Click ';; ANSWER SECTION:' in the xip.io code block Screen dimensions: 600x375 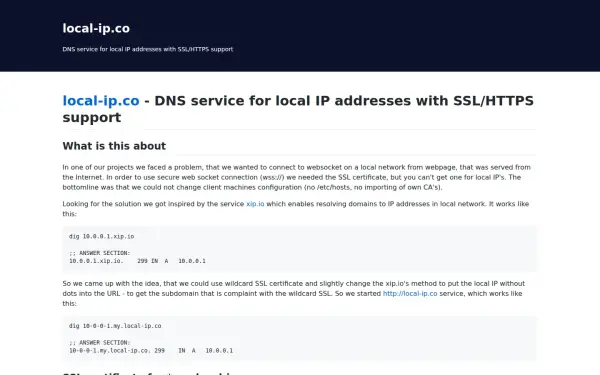99,253
